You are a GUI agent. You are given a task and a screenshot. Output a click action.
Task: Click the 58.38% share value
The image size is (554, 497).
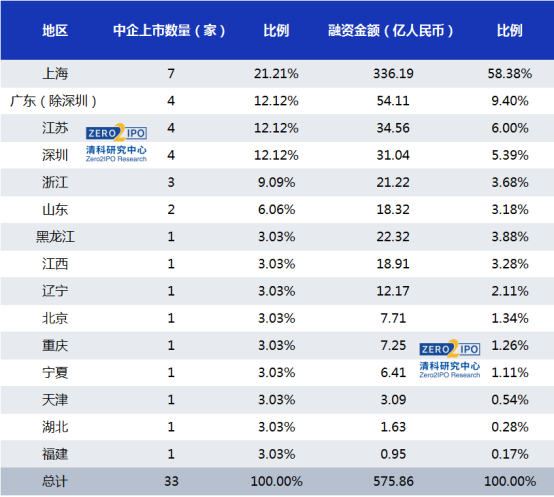(510, 74)
